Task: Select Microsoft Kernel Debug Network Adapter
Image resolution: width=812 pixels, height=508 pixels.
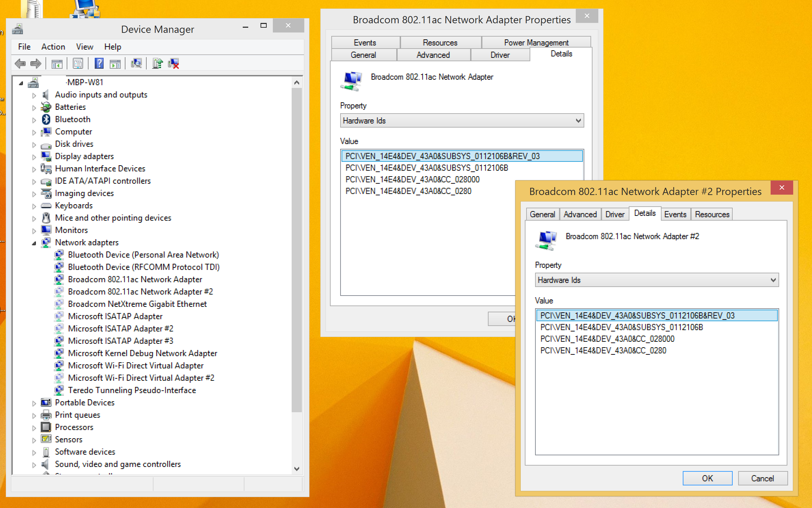Action: pyautogui.click(x=142, y=353)
